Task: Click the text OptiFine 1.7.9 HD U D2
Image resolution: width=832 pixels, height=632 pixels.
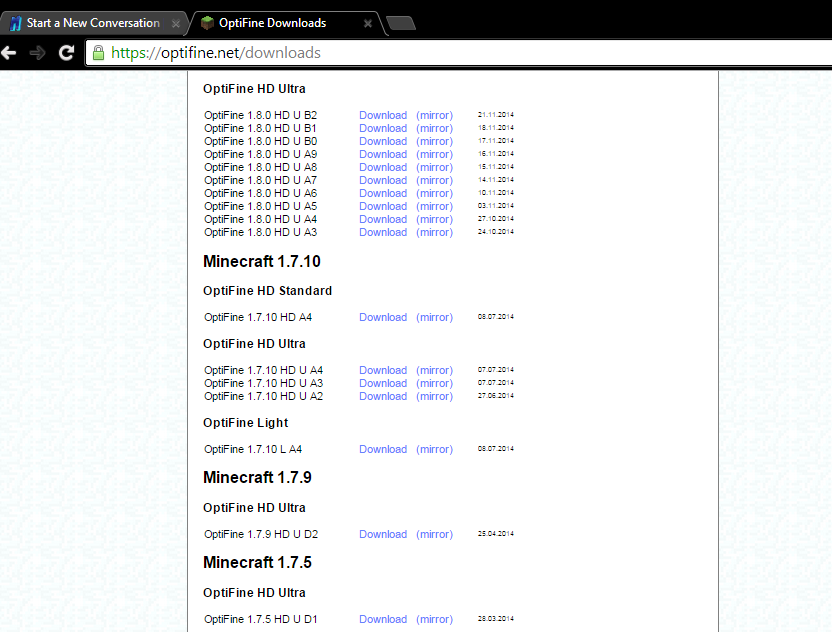Action: point(261,534)
